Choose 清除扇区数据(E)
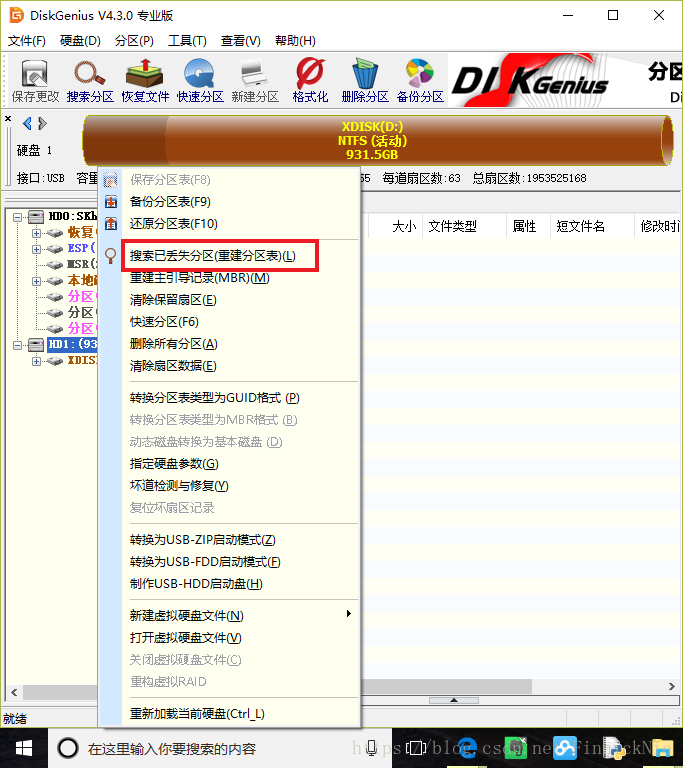Viewport: 683px width, 768px height. tap(173, 366)
